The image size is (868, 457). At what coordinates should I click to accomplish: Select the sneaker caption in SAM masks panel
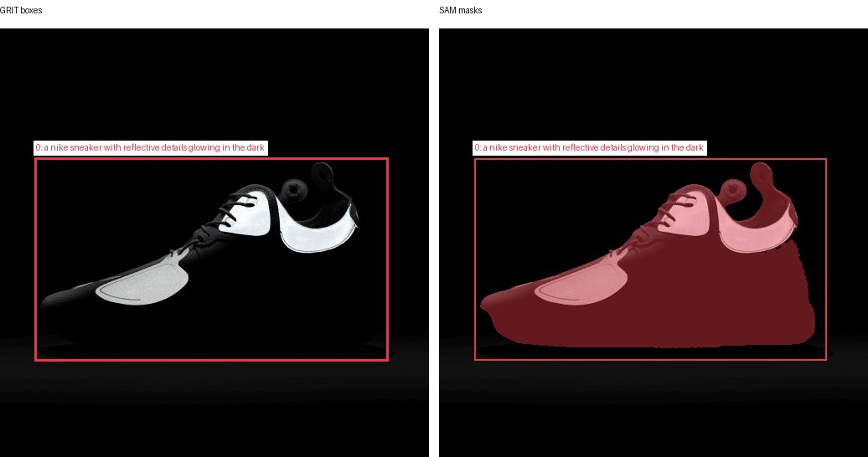coord(590,147)
